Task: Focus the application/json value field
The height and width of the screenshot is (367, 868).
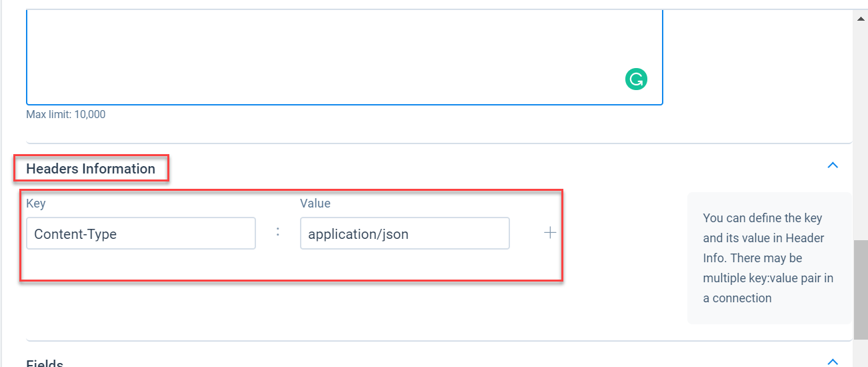Action: pyautogui.click(x=405, y=234)
